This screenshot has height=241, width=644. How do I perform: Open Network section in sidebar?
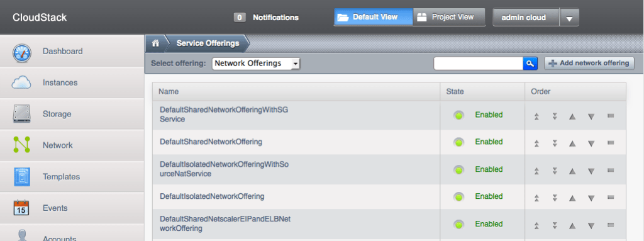point(72,145)
